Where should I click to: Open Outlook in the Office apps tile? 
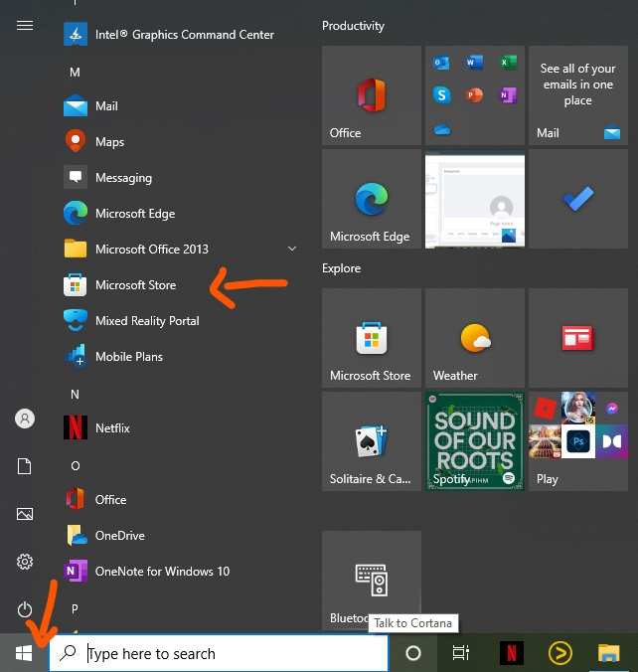pos(441,63)
